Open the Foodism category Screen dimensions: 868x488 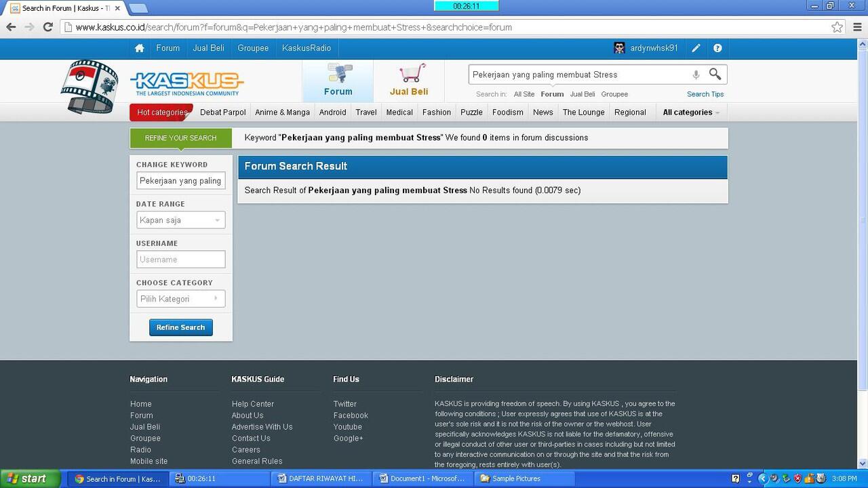tap(508, 113)
